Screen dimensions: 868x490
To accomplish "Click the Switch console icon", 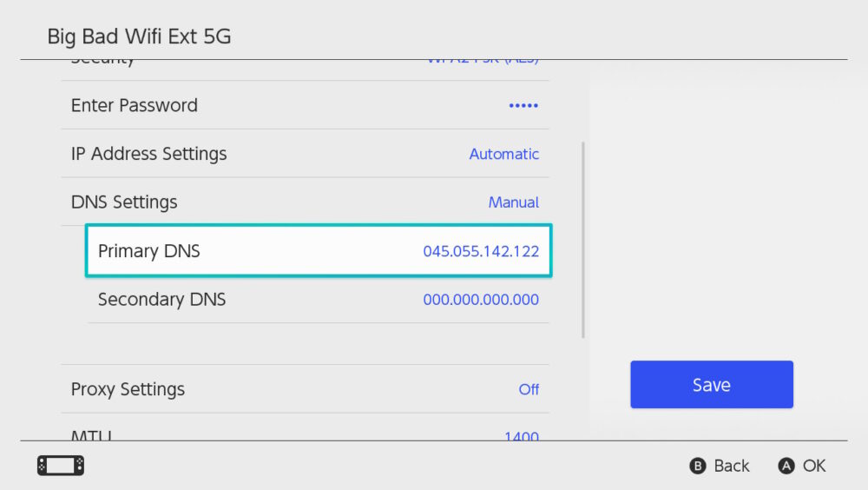I will [x=61, y=466].
